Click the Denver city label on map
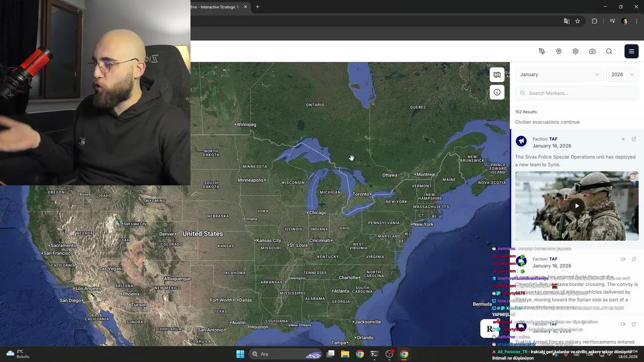 click(x=167, y=234)
